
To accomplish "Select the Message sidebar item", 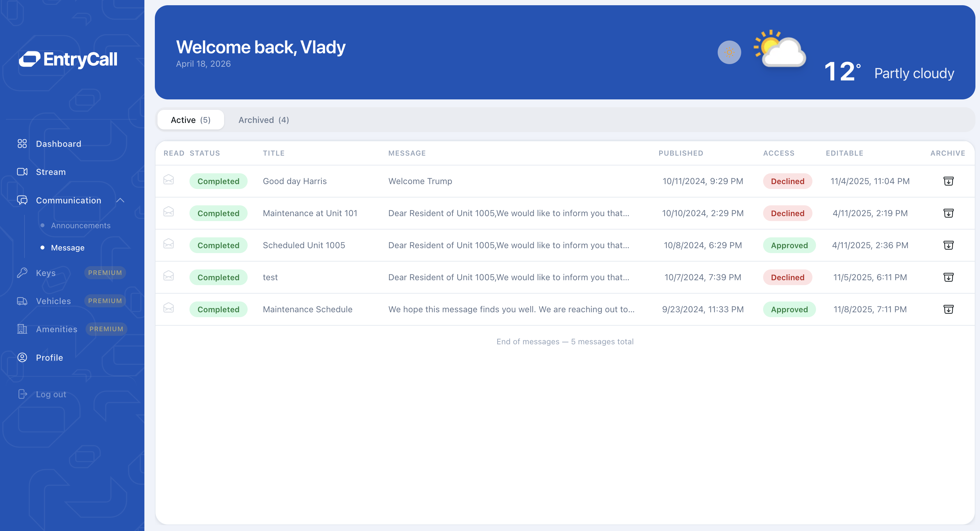I will [x=68, y=248].
